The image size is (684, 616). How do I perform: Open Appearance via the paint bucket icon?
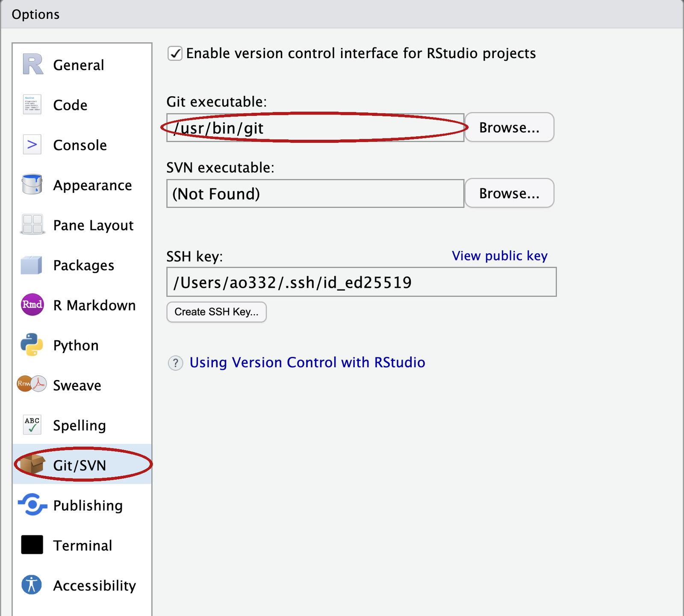pyautogui.click(x=32, y=185)
